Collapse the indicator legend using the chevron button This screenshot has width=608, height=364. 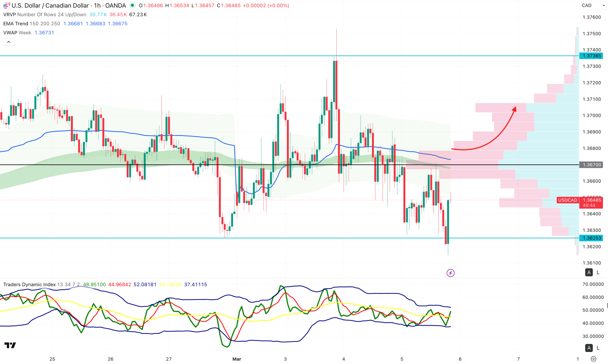point(9,42)
